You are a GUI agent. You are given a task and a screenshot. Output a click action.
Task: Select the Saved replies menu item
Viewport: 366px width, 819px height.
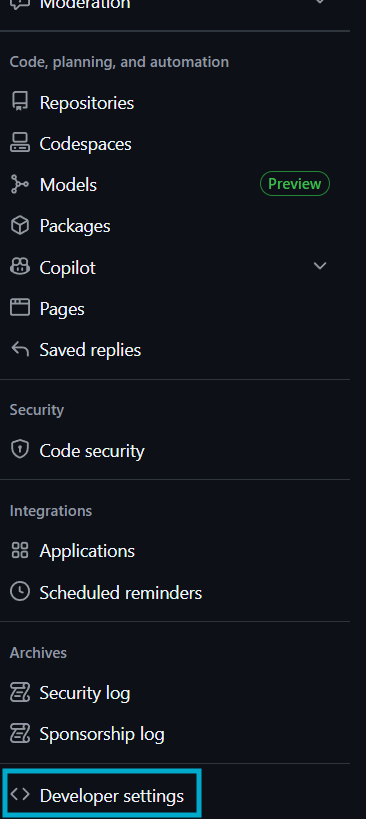point(175,350)
